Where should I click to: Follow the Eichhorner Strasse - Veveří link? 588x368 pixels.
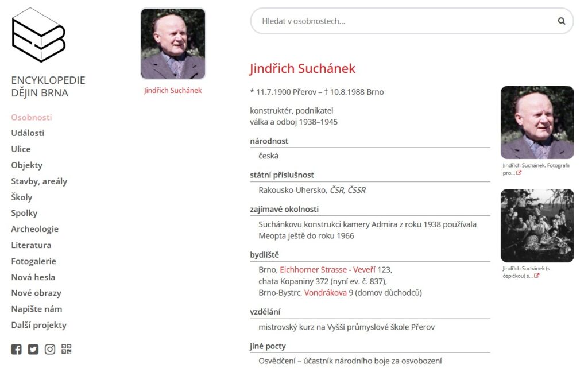click(x=327, y=270)
